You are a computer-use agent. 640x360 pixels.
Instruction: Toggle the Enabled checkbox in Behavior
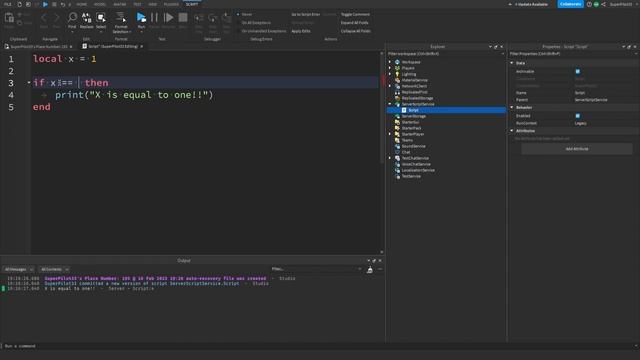[x=578, y=116]
